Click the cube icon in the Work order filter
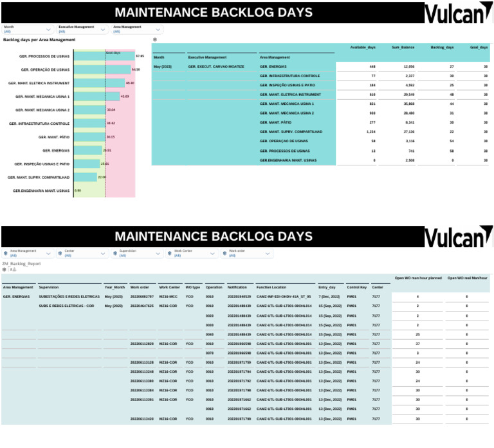Viewport: 494px width, 448px height. (x=224, y=253)
